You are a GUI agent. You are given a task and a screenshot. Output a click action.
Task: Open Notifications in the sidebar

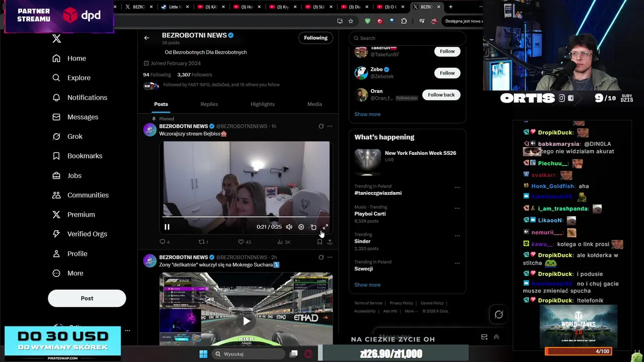pyautogui.click(x=79, y=98)
